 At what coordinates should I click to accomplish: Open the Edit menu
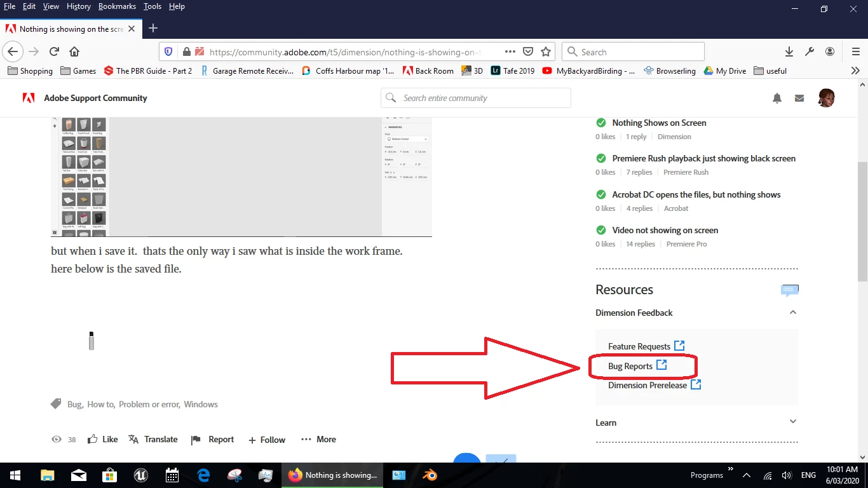click(x=29, y=6)
